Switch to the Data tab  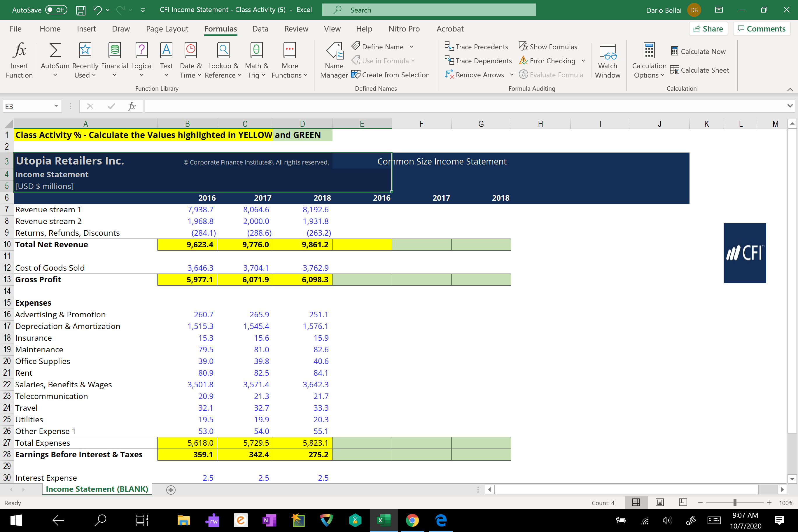coord(260,29)
